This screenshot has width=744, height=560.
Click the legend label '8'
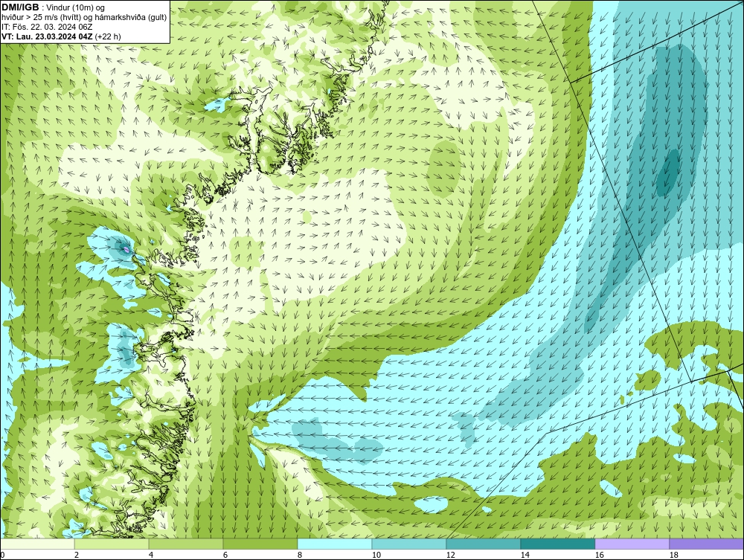coord(299,555)
